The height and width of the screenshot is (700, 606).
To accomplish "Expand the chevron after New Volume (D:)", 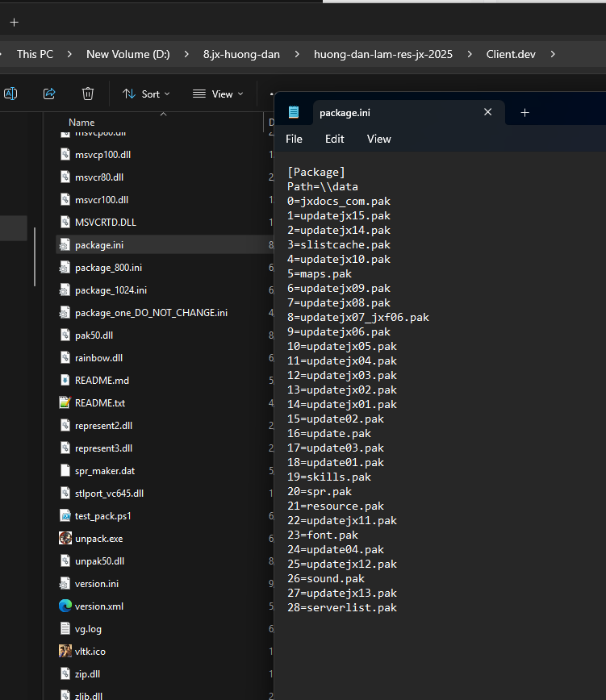I will coord(186,54).
